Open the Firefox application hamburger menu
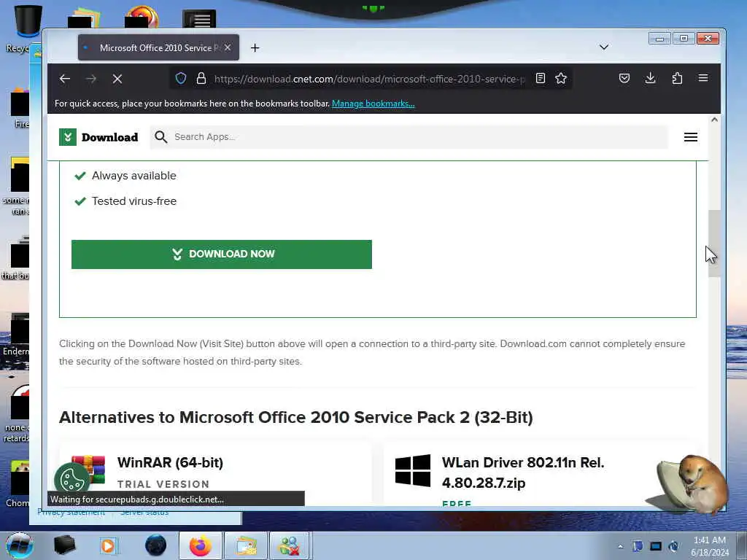Screen dimensions: 747x560 pos(703,77)
